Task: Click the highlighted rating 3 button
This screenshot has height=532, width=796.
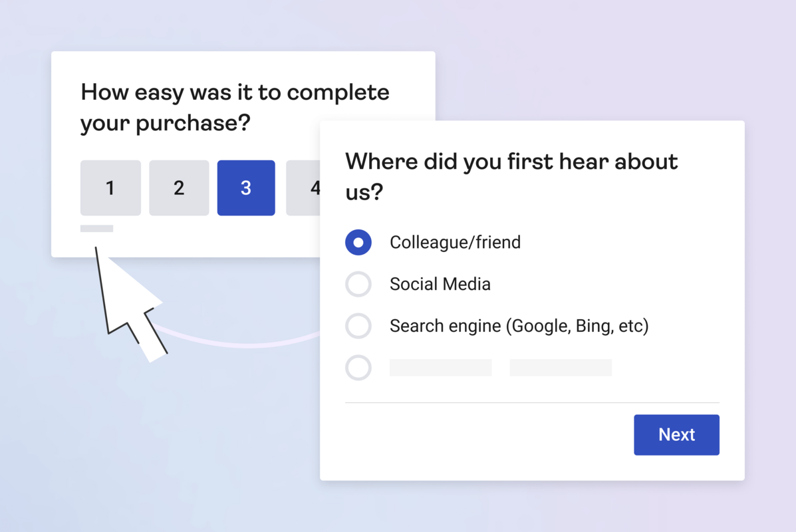Action: pyautogui.click(x=246, y=188)
